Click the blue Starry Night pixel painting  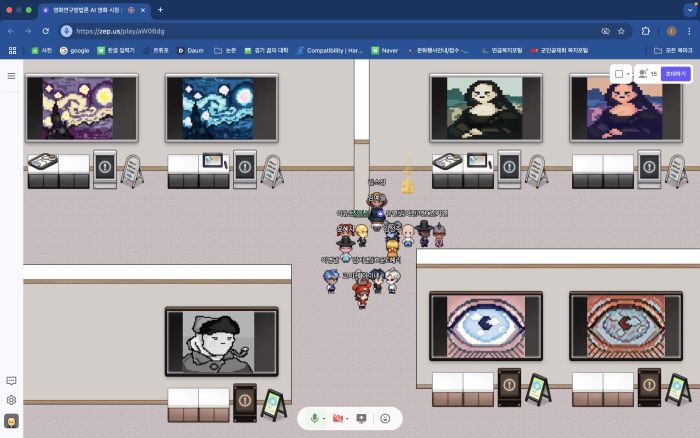(222, 108)
